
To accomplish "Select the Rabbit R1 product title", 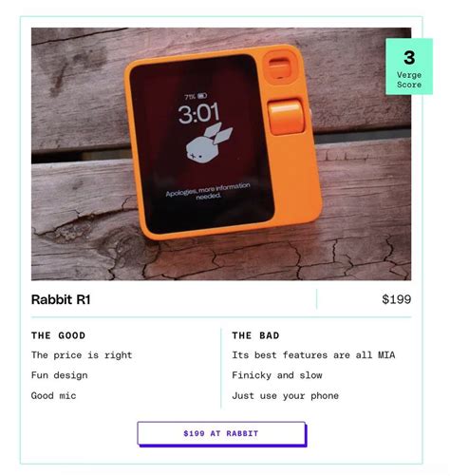I will 61,299.
